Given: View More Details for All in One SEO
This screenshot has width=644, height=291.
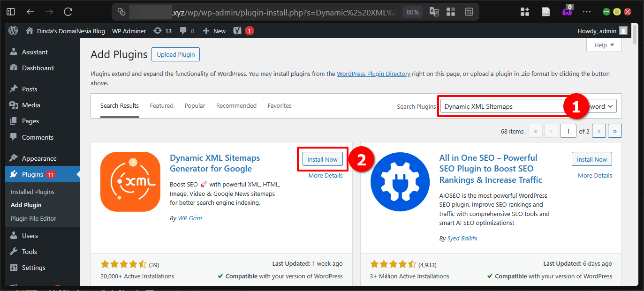Looking at the screenshot, I should click(x=595, y=175).
